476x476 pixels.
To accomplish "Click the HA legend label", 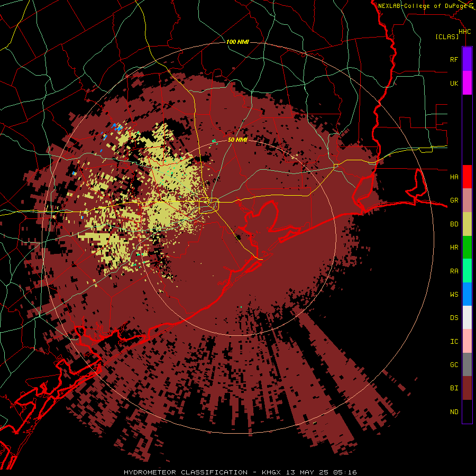I will coord(454,177).
